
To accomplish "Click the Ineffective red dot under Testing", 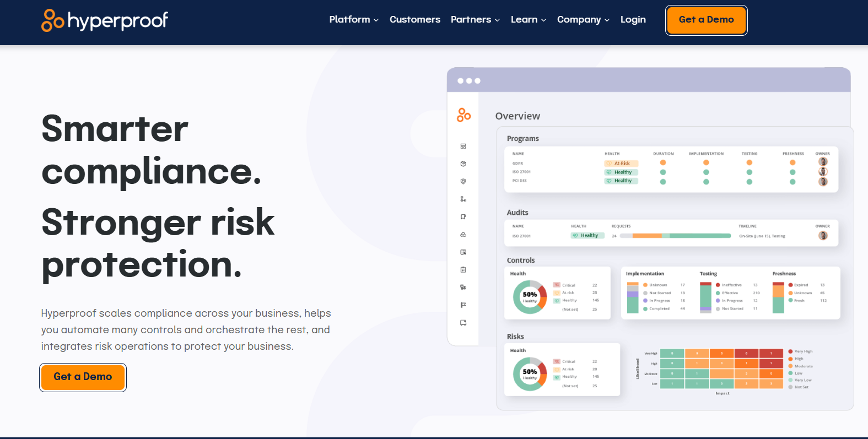I will point(718,285).
